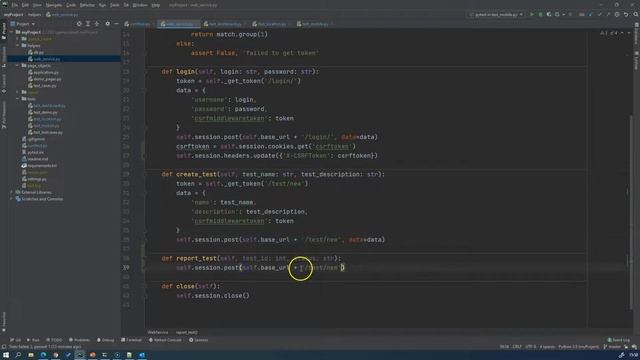Start debugging with the green bug icon
This screenshot has height=360, width=640.
point(540,14)
